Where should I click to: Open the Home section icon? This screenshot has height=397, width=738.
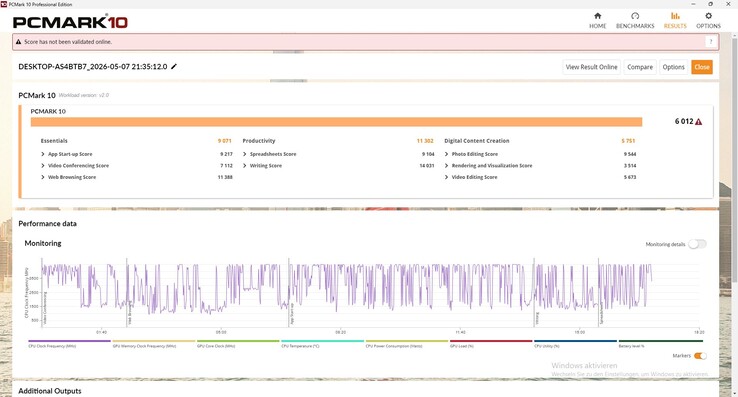pyautogui.click(x=597, y=16)
